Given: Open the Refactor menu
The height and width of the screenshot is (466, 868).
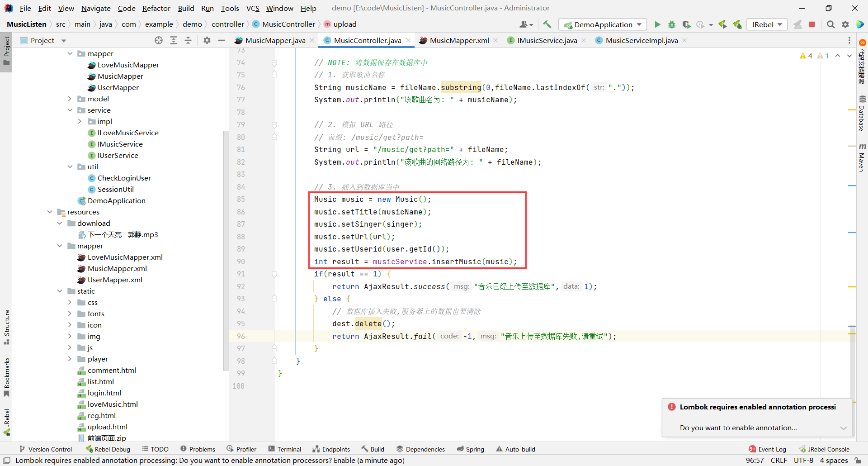Looking at the screenshot, I should [156, 8].
